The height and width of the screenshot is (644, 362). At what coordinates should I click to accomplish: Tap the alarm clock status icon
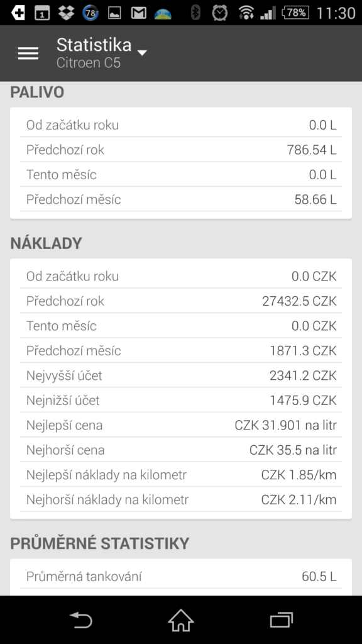tap(219, 13)
